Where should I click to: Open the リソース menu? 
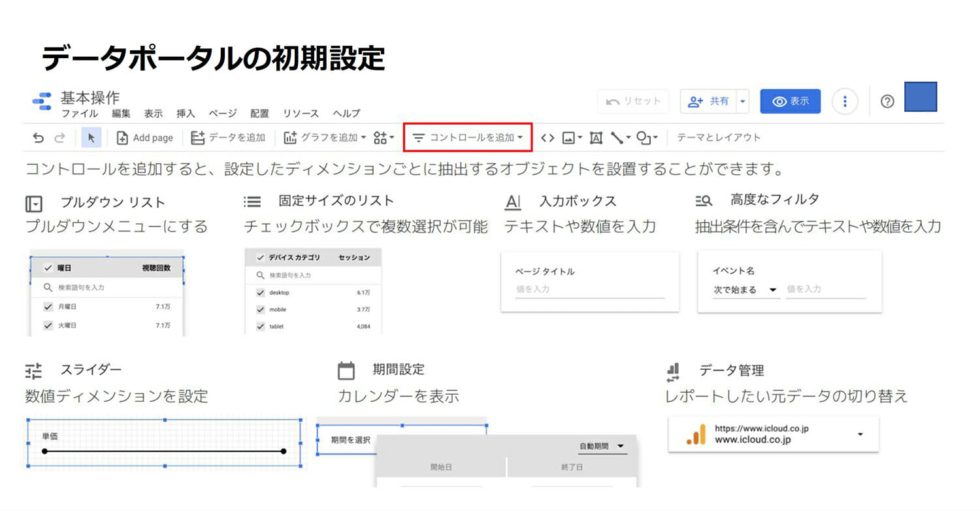[301, 114]
